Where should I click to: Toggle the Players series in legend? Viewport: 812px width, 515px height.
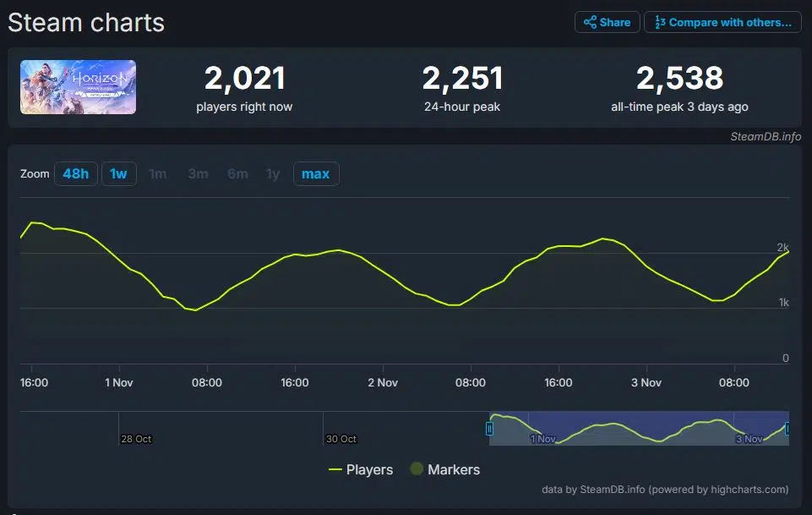(361, 469)
